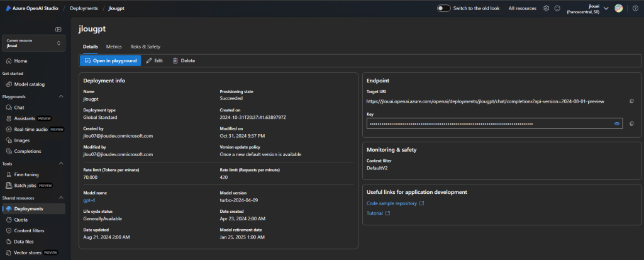Click the Succeeded provisioning state
This screenshot has width=644, height=260.
tap(231, 98)
